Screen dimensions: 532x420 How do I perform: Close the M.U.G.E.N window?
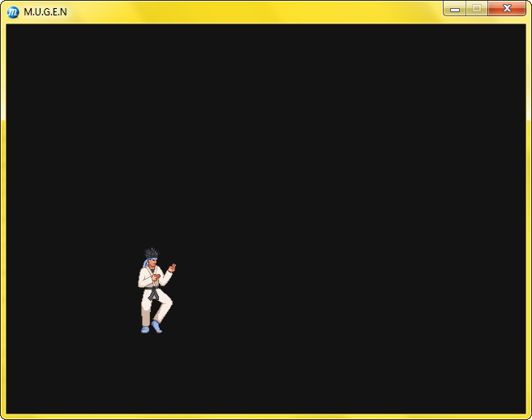tap(507, 8)
